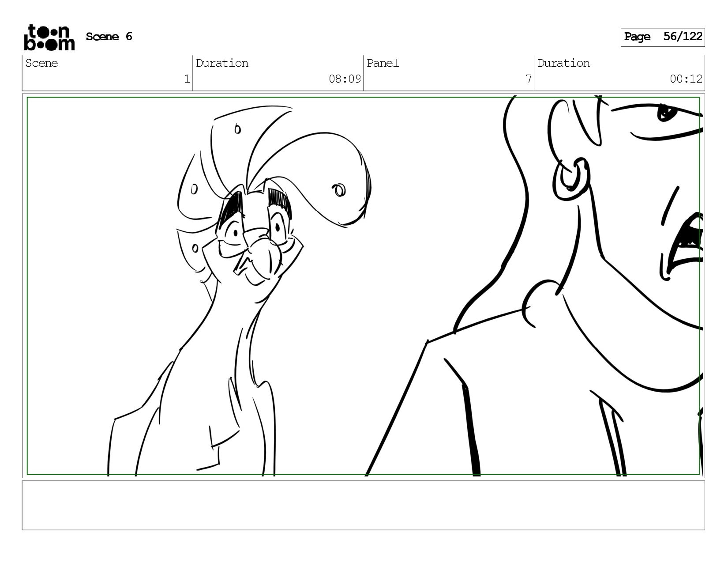Screen dimensions: 728x563
Task: Click the 'Scene 6' title text
Action: [x=109, y=36]
